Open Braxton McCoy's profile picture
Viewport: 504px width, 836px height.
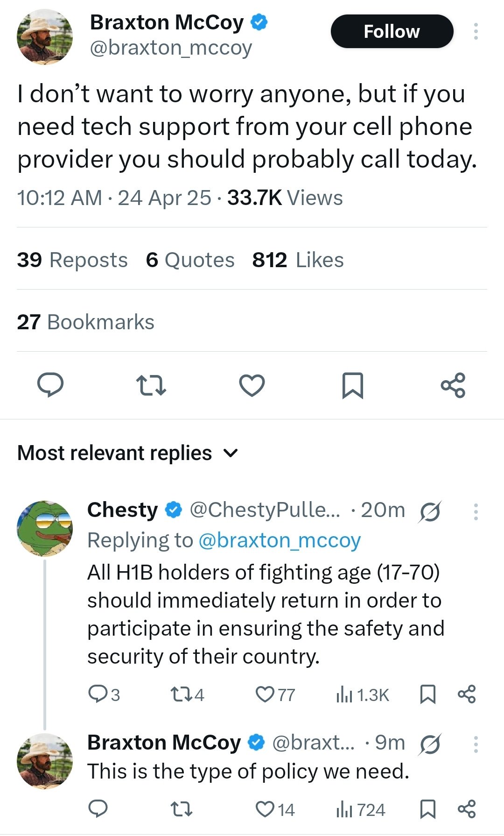click(x=44, y=35)
